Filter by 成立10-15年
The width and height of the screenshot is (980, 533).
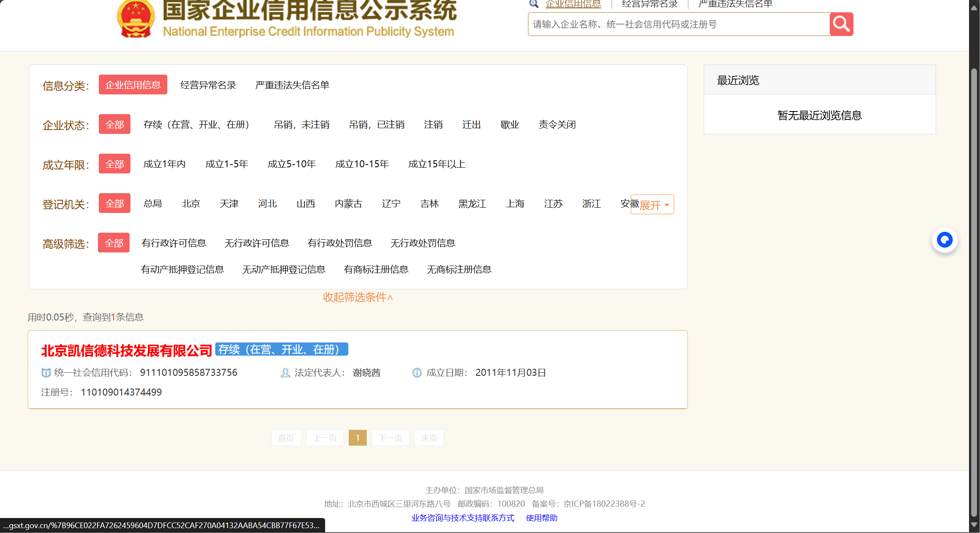click(362, 164)
